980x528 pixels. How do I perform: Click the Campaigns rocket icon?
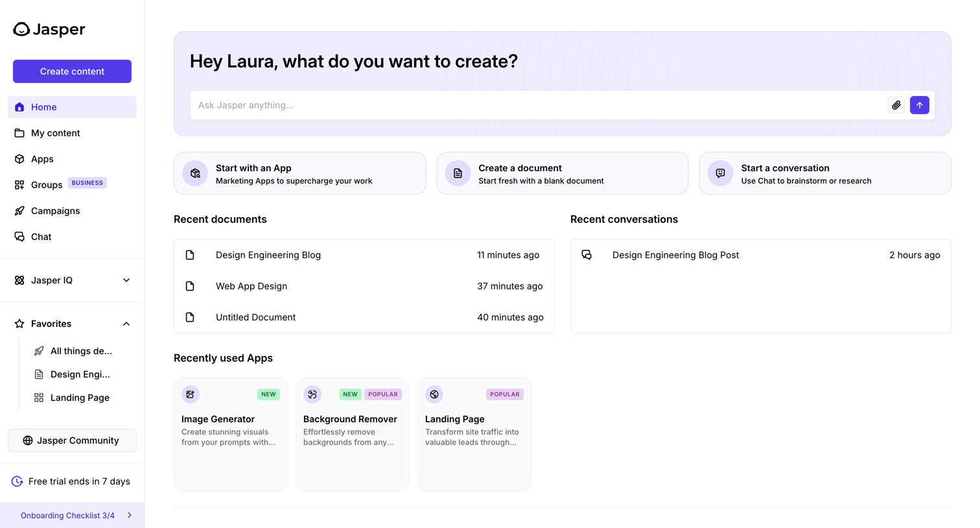(x=19, y=211)
